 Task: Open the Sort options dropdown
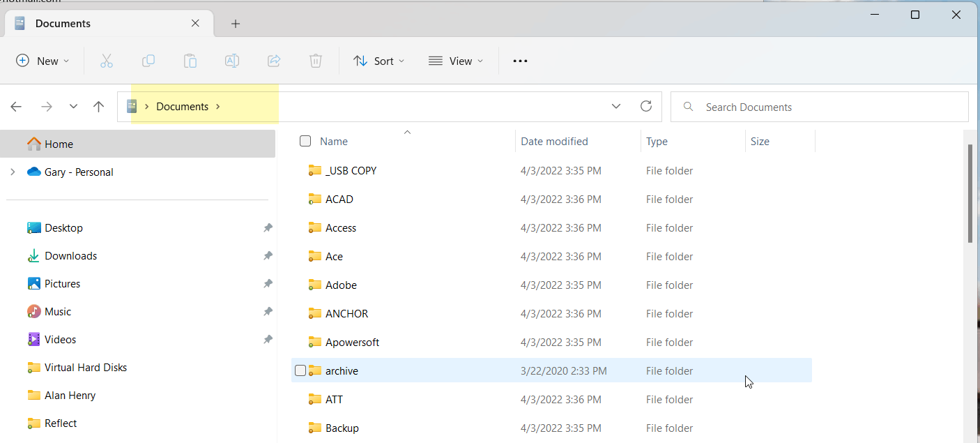378,61
